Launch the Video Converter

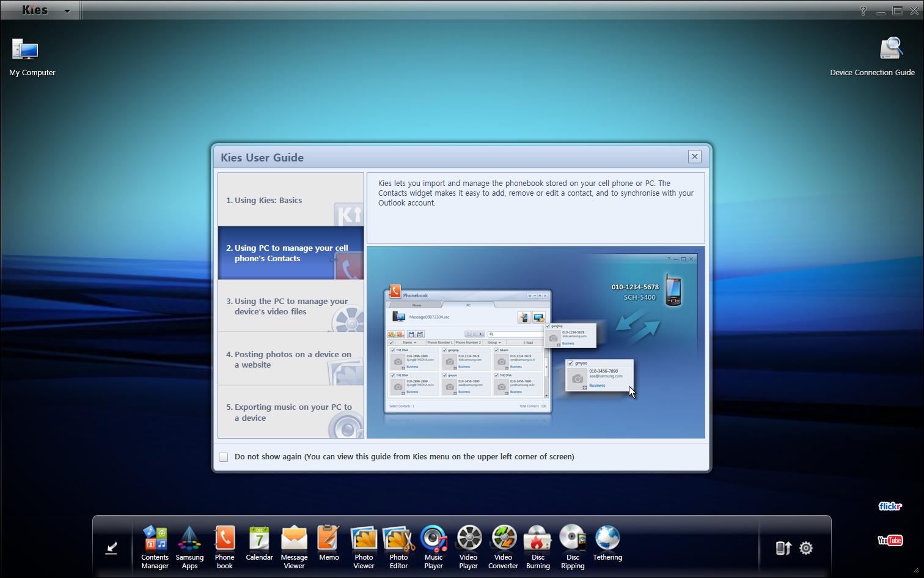tap(503, 547)
